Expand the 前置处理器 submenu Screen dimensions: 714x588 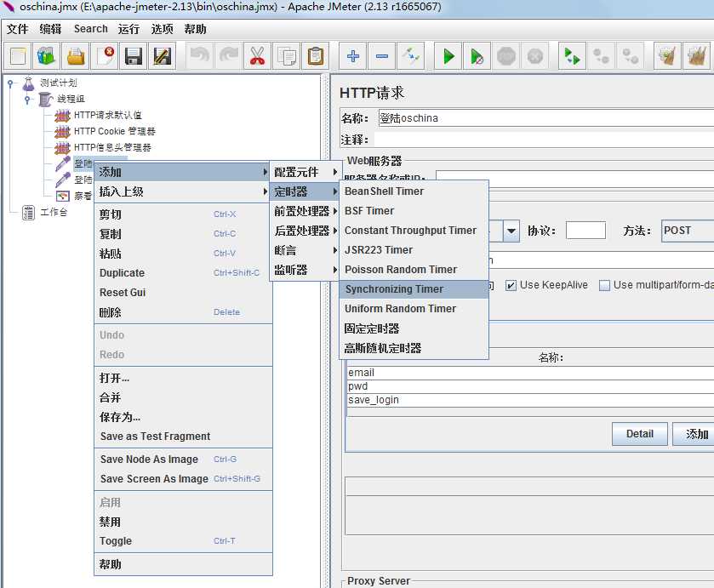pyautogui.click(x=306, y=211)
